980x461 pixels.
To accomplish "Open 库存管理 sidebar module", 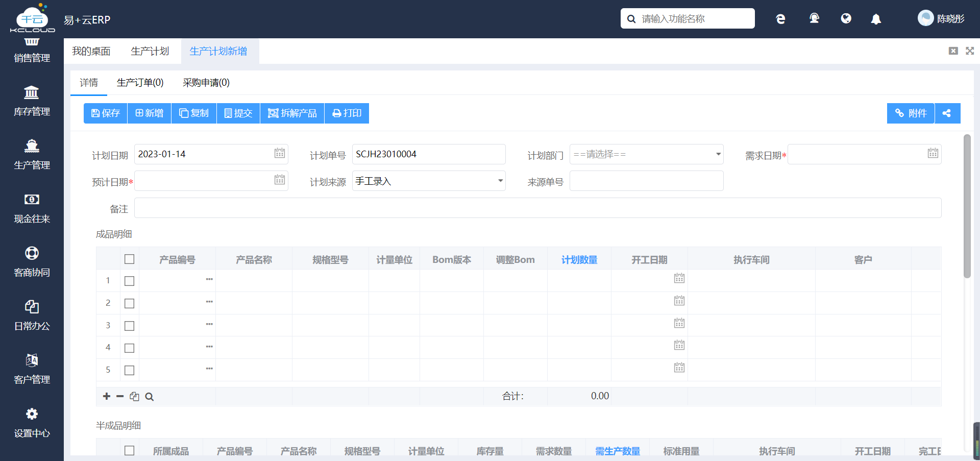I will click(32, 101).
